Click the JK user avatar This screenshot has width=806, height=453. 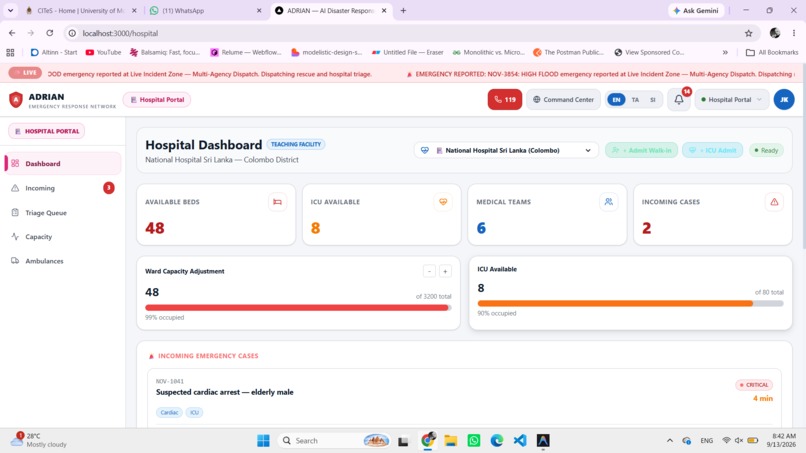coord(784,100)
